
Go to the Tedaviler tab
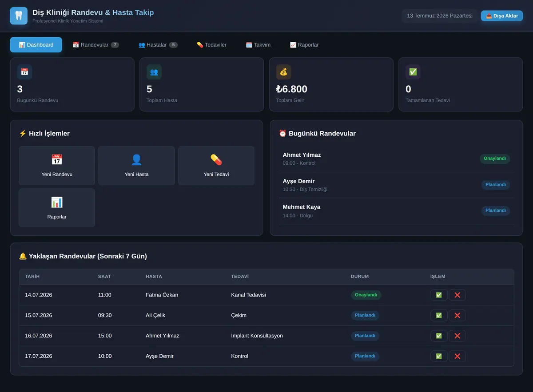click(211, 45)
